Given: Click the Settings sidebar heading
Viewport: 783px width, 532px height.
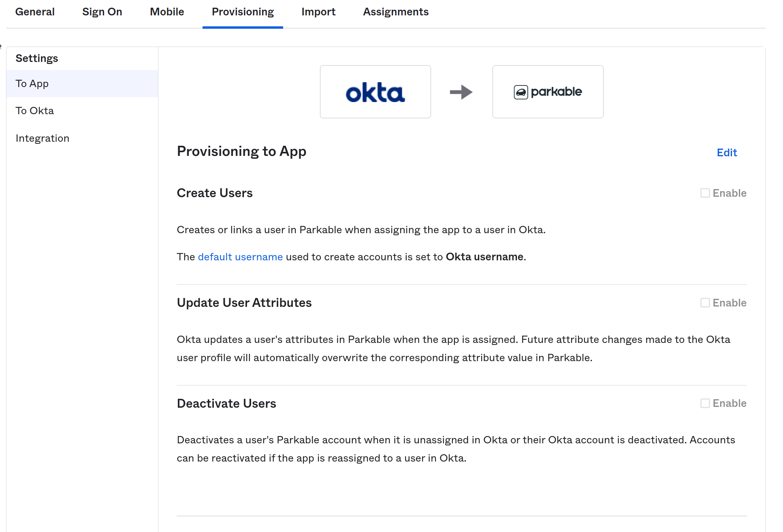Looking at the screenshot, I should click(37, 58).
